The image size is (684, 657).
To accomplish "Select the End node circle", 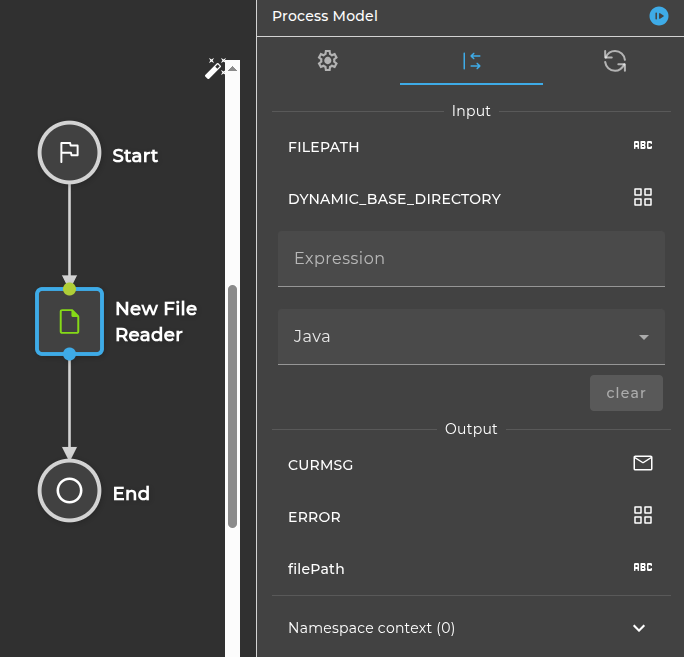I will point(69,490).
